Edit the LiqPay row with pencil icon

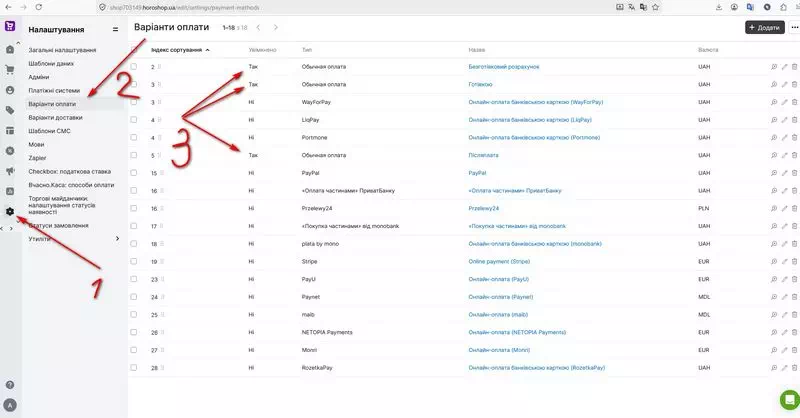[x=784, y=120]
